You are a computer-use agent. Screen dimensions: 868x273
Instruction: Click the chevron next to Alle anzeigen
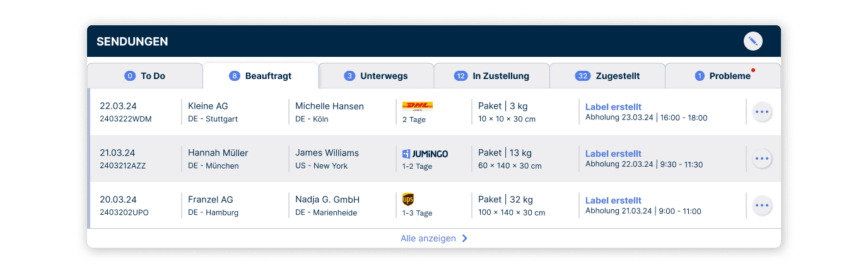pyautogui.click(x=465, y=239)
